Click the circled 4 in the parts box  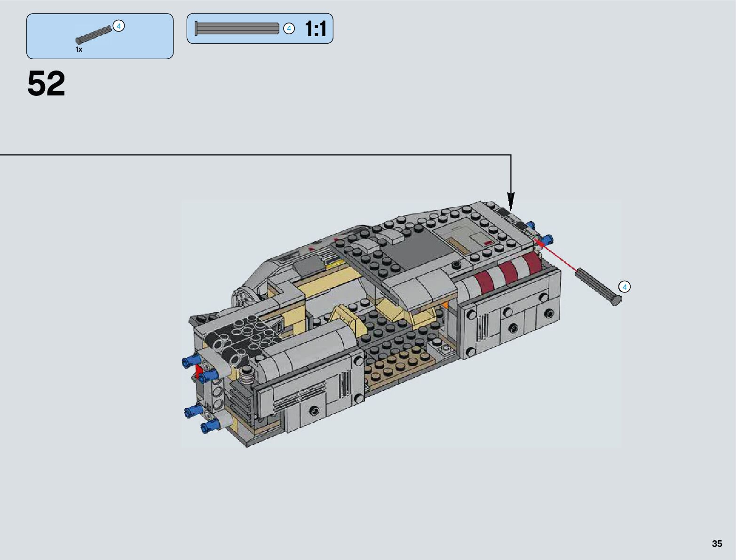tap(119, 26)
